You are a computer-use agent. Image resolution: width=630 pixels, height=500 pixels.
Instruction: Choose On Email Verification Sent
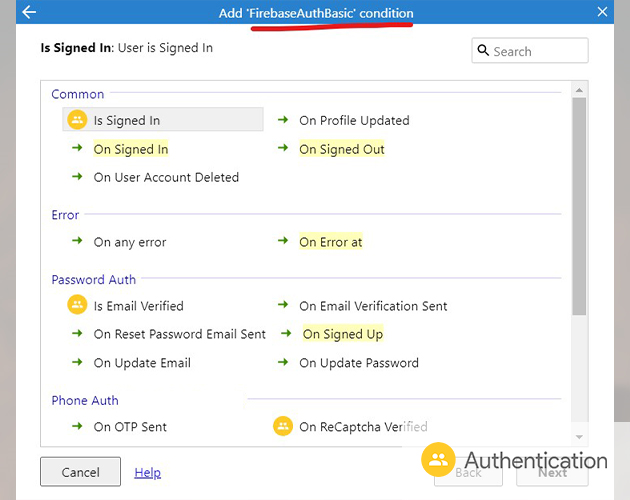coord(373,306)
